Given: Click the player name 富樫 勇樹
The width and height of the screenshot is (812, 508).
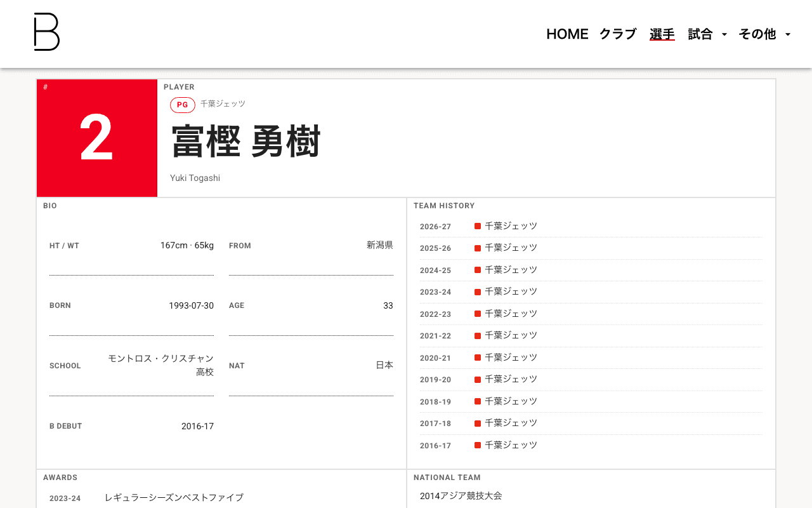Looking at the screenshot, I should coord(246,142).
